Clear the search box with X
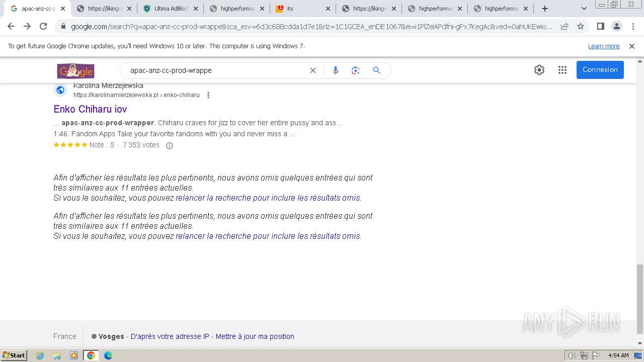This screenshot has height=362, width=644. [313, 70]
